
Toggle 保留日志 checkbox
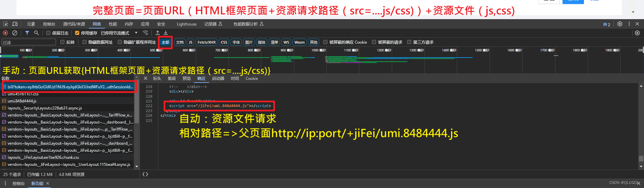click(48, 33)
